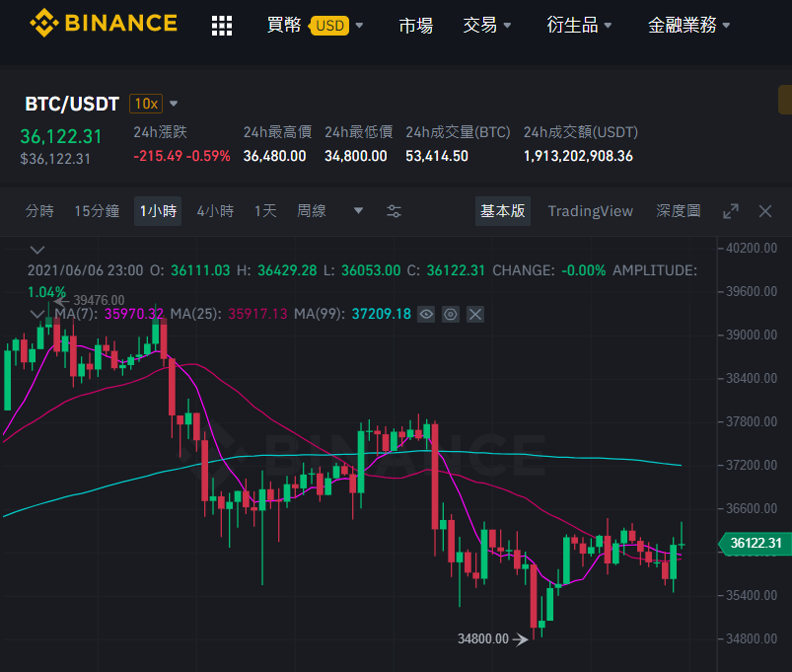Expand the 交易 menu
The height and width of the screenshot is (672, 792).
pyautogui.click(x=487, y=26)
